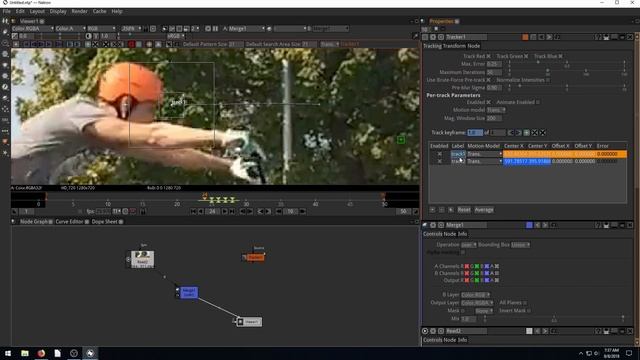Image resolution: width=640 pixels, height=360 pixels.
Task: Click the Merge1 node color swatch
Action: pos(529,225)
